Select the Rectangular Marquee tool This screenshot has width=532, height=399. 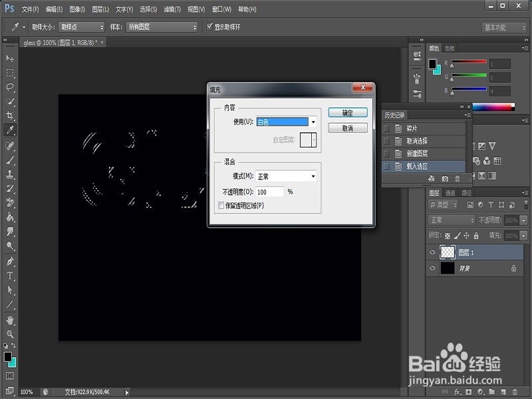pos(10,73)
